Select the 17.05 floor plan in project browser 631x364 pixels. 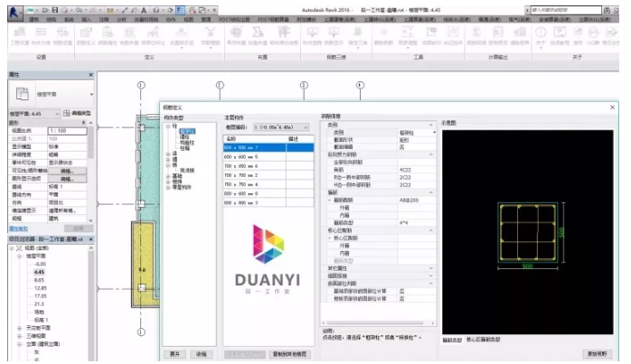(41, 296)
